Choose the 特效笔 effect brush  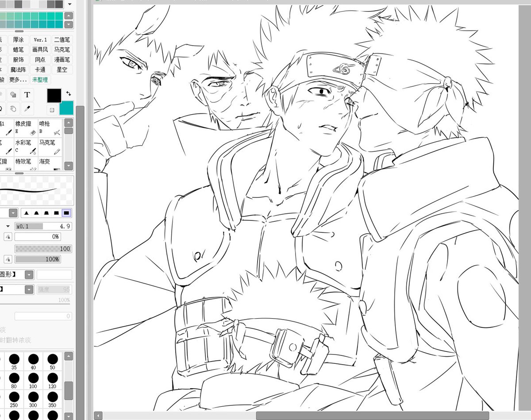tap(25, 164)
